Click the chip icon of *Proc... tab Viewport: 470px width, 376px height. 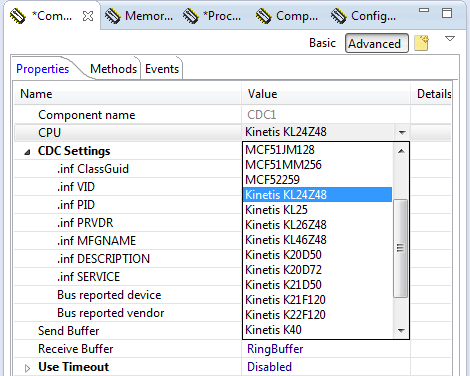[191, 16]
